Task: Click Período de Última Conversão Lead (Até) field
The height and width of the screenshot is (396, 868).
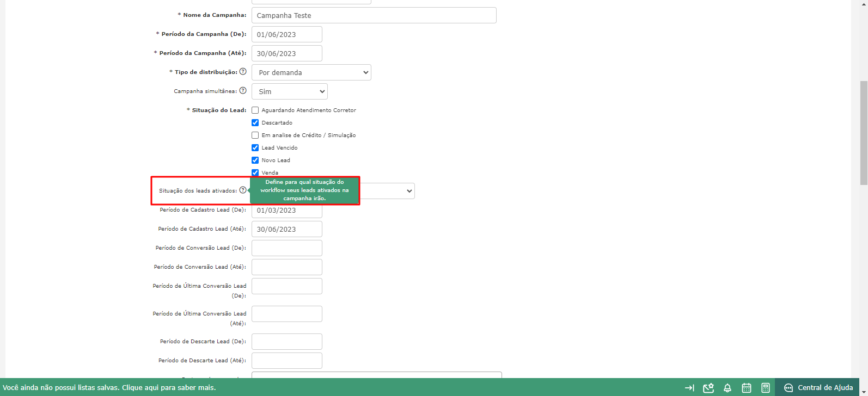Action: (x=287, y=314)
